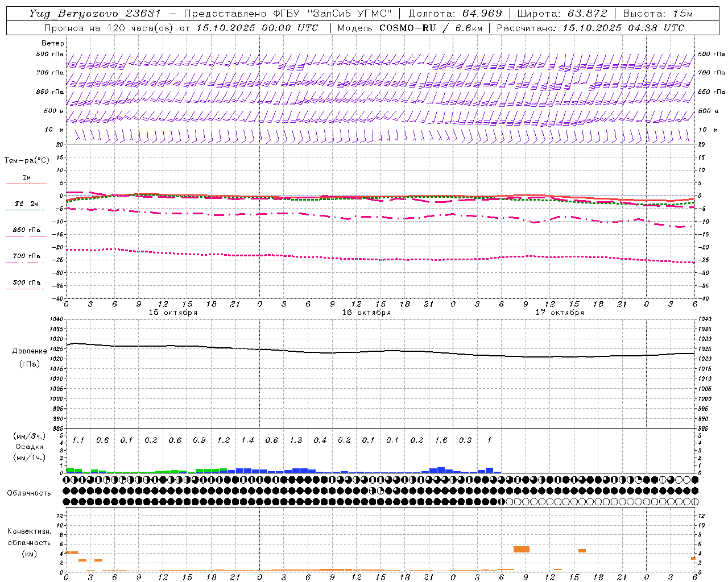This screenshot has width=728, height=582.
Task: Click the 1.2 precipitation value
Action: point(224,440)
